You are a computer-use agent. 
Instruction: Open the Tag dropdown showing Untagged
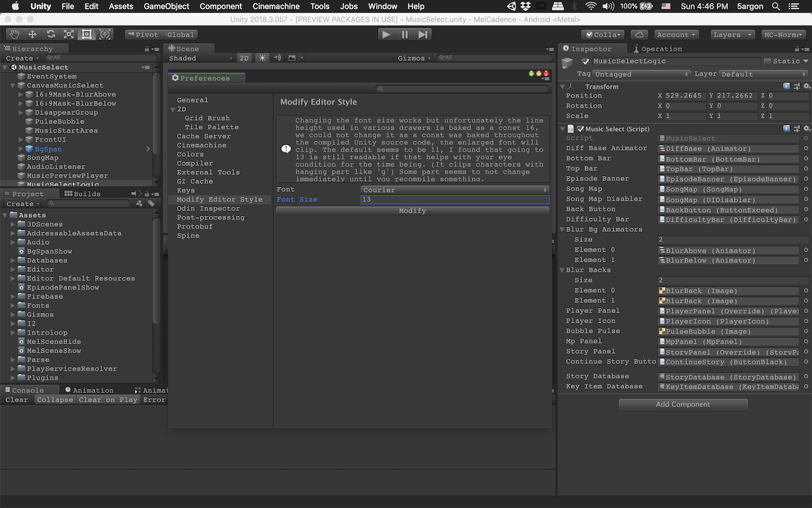[641, 74]
